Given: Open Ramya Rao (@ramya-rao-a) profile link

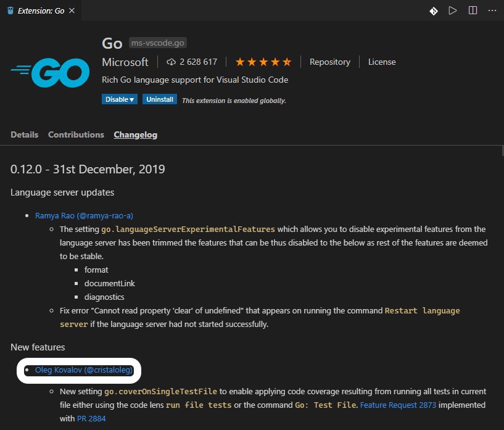Looking at the screenshot, I should click(x=84, y=216).
